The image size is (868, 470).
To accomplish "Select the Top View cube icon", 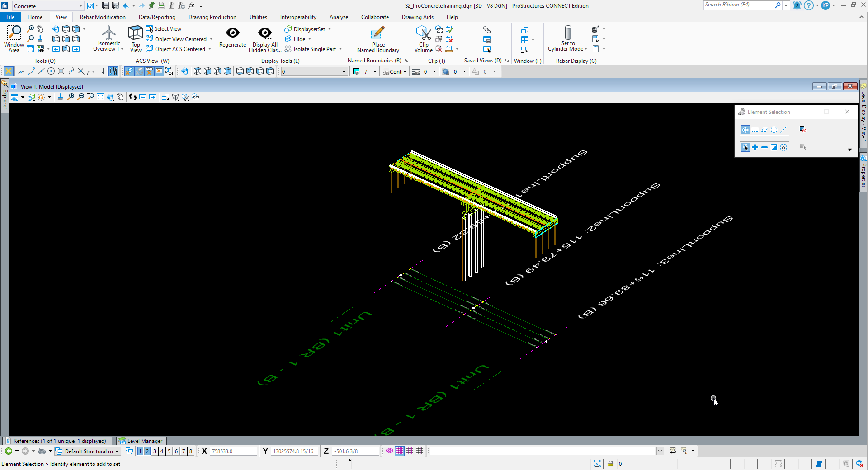I will click(136, 33).
